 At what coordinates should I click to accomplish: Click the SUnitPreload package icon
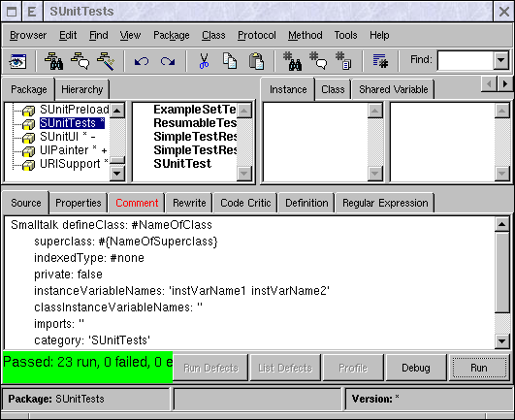28,111
